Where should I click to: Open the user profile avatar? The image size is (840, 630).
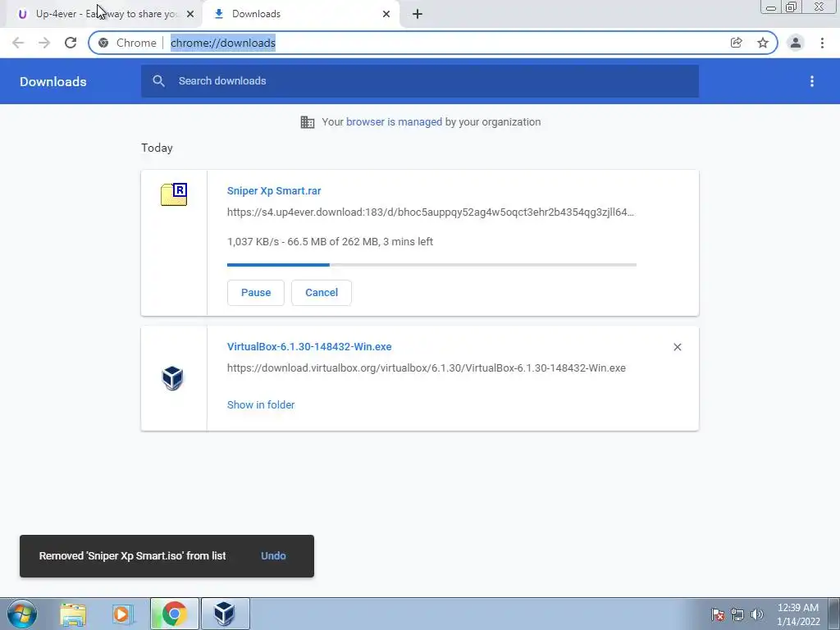tap(796, 43)
